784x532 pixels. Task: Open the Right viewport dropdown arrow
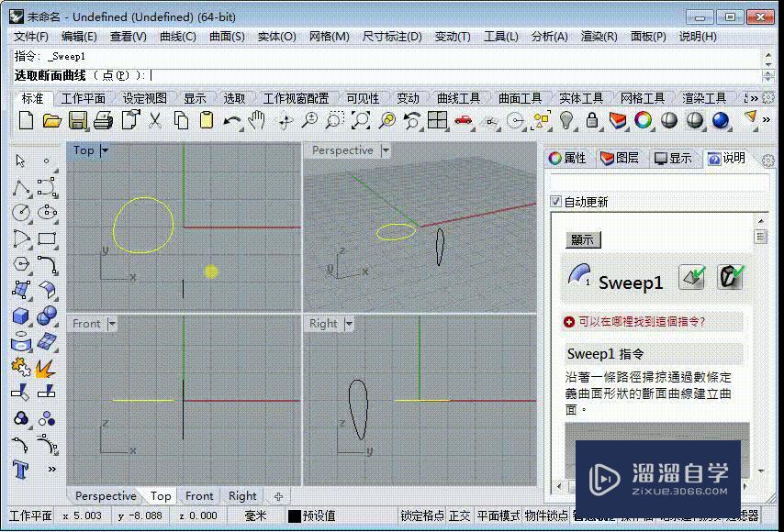tap(349, 324)
